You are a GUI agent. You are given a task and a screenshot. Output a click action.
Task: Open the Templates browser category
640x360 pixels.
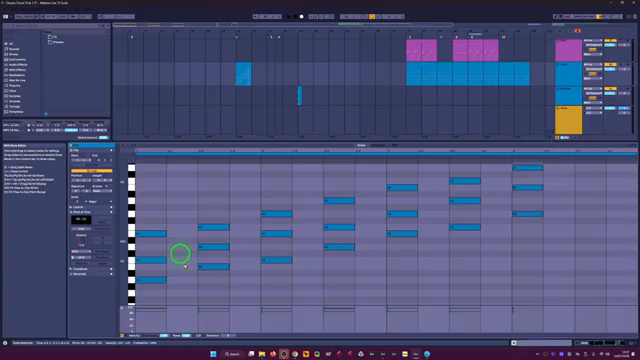click(x=16, y=112)
